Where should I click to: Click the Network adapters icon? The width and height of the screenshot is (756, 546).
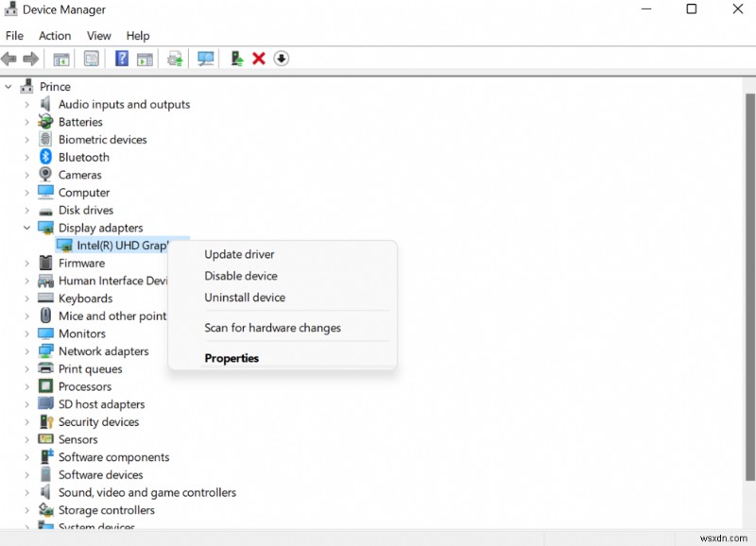pos(45,350)
